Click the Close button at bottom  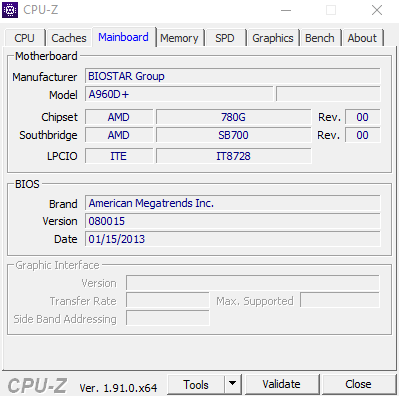(359, 384)
